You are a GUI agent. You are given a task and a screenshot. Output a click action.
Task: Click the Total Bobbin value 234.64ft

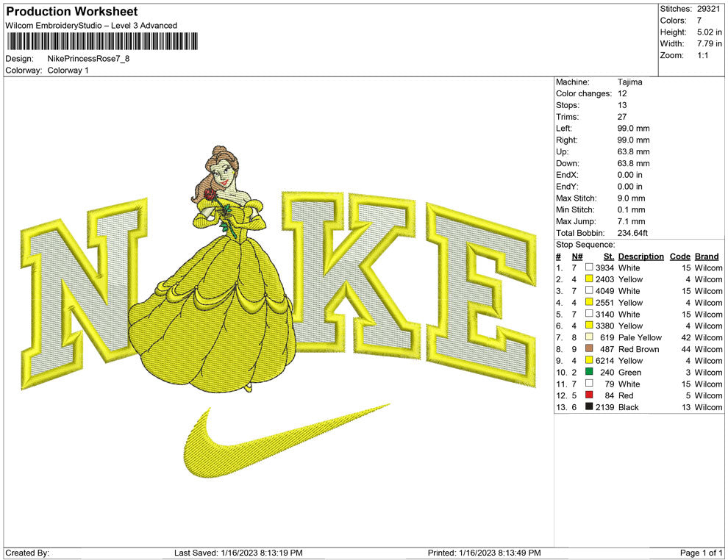632,232
